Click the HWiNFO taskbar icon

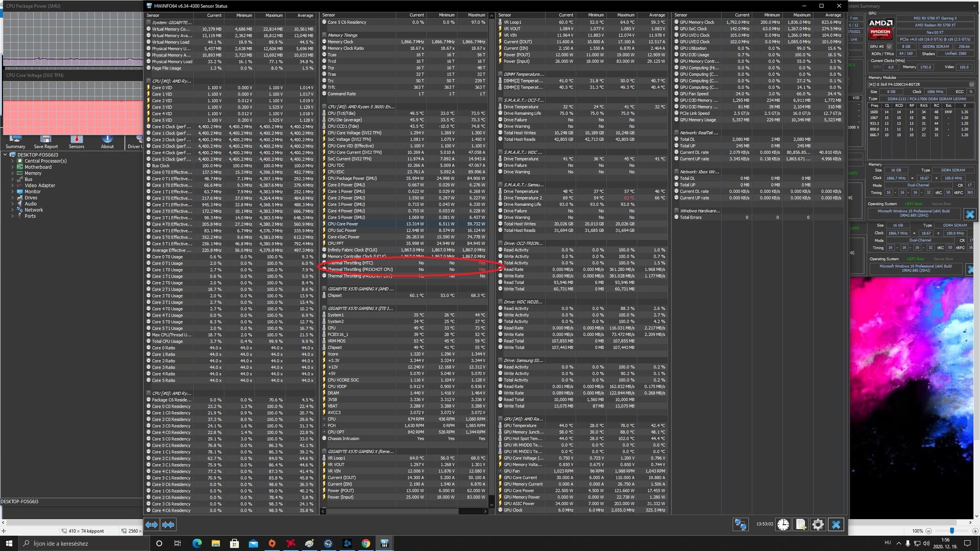(x=384, y=543)
